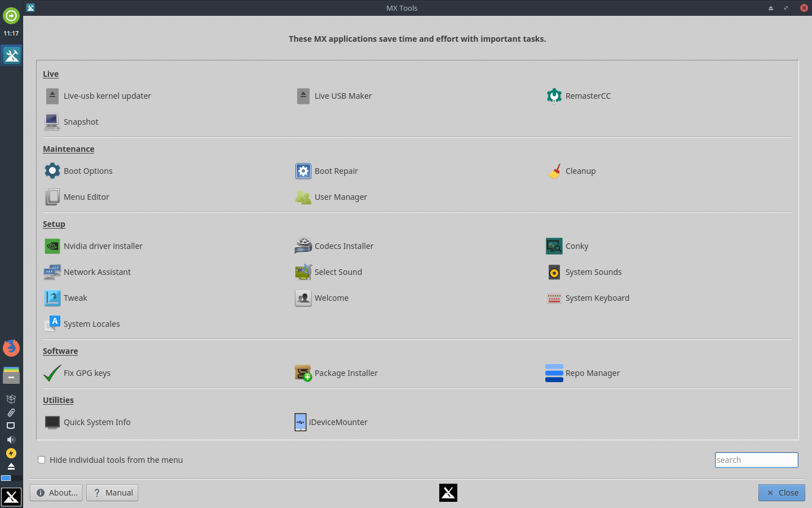Open Live-usb kernel updater tool
Viewport: 812px width, 508px height.
click(x=98, y=96)
